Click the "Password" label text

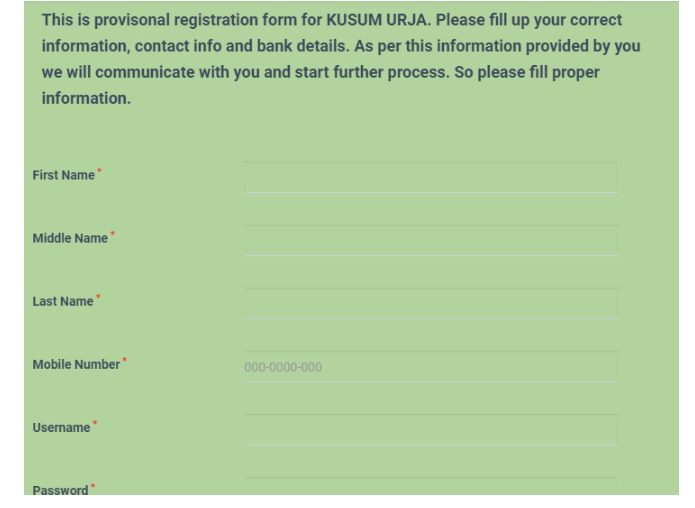(61, 490)
